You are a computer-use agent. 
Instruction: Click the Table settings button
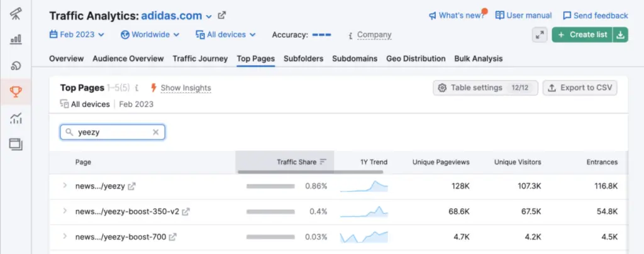pos(485,88)
